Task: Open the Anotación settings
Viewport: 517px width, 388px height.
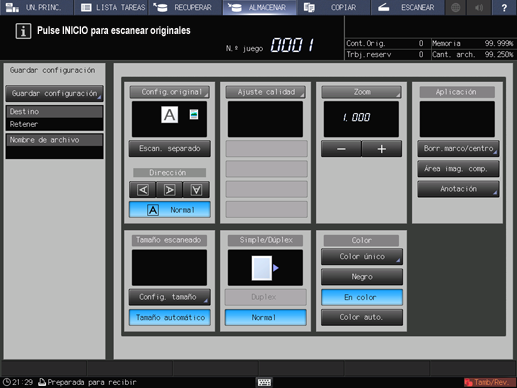Action: point(458,189)
